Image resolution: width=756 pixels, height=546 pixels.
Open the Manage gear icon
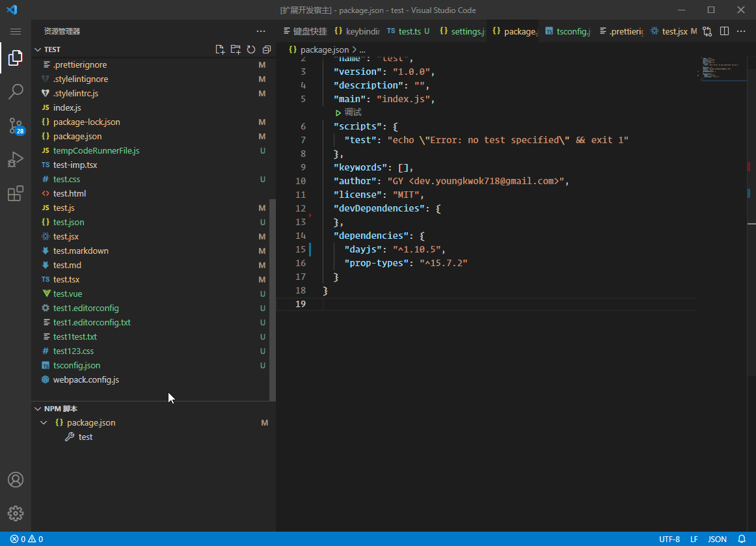[x=16, y=513]
